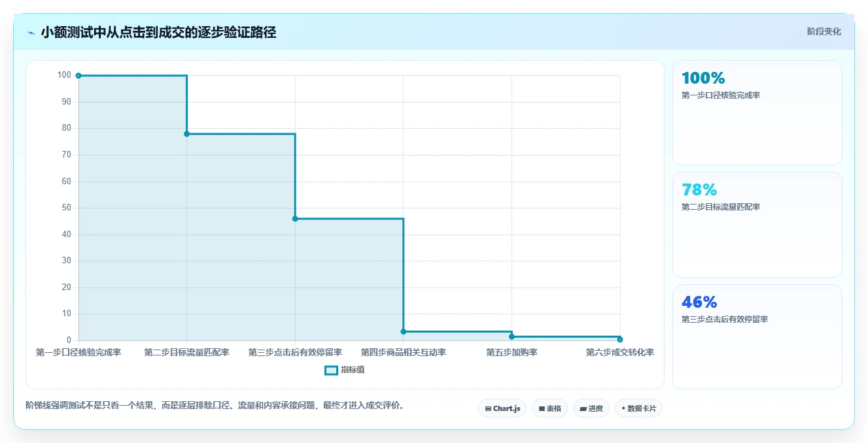This screenshot has height=443, width=868.
Task: Click the 46% card value
Action: pos(699,303)
